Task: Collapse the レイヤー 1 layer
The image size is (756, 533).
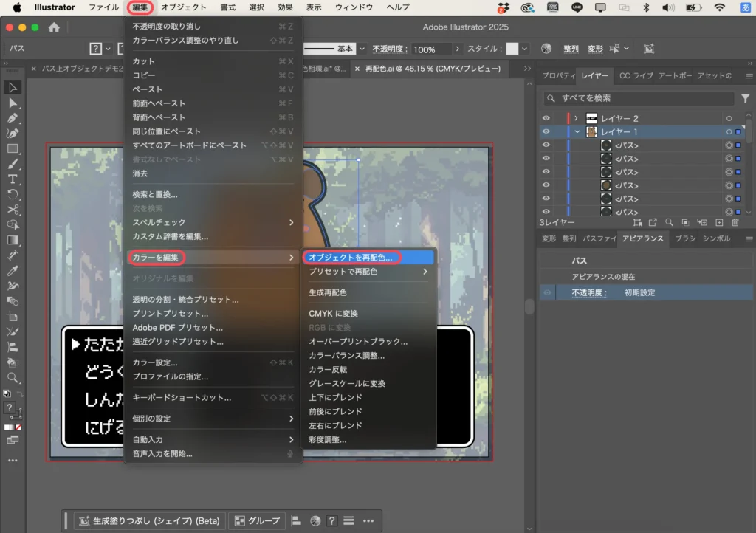Action: pos(576,132)
